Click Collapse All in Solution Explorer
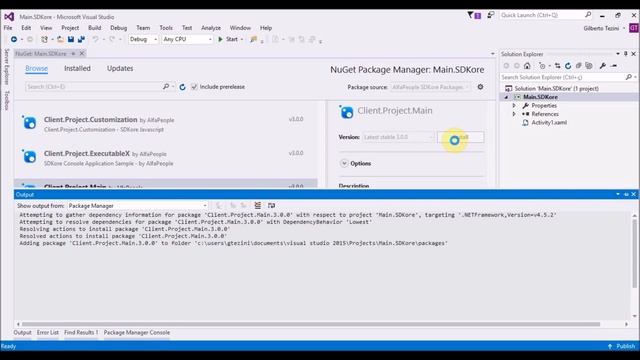Image resolution: width=640 pixels, height=360 pixels. tap(578, 66)
